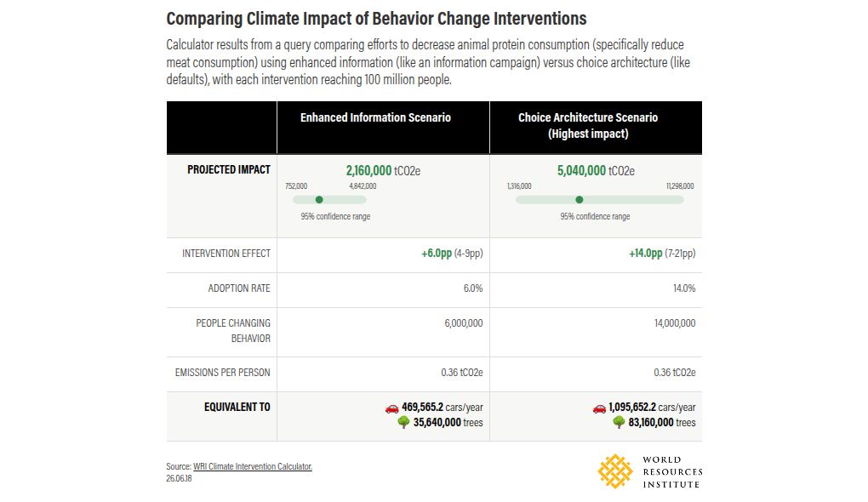Select the Enhanced Information Scenario column header
868x502 pixels.
point(375,117)
